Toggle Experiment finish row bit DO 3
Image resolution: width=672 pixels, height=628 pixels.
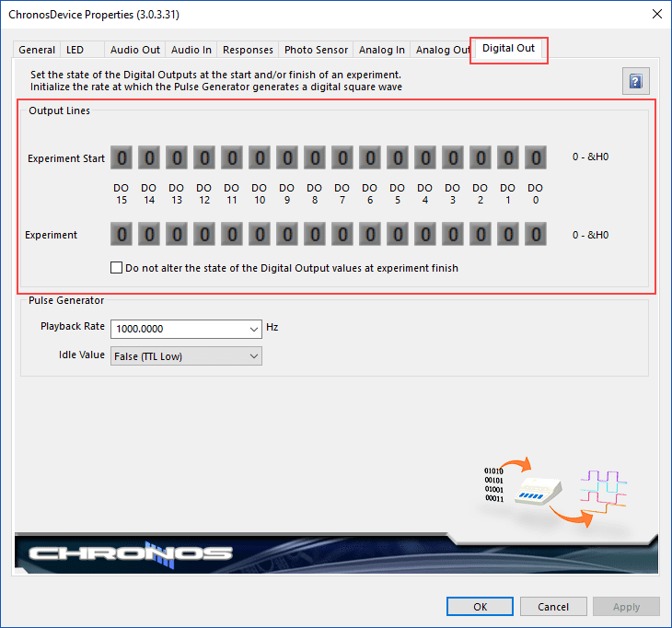pyautogui.click(x=453, y=234)
